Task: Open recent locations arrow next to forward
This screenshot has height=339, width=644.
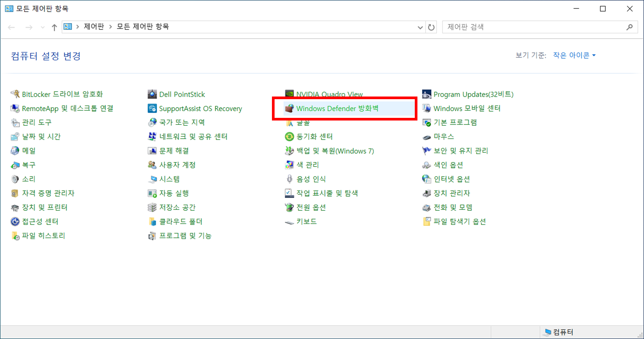Action: click(43, 27)
